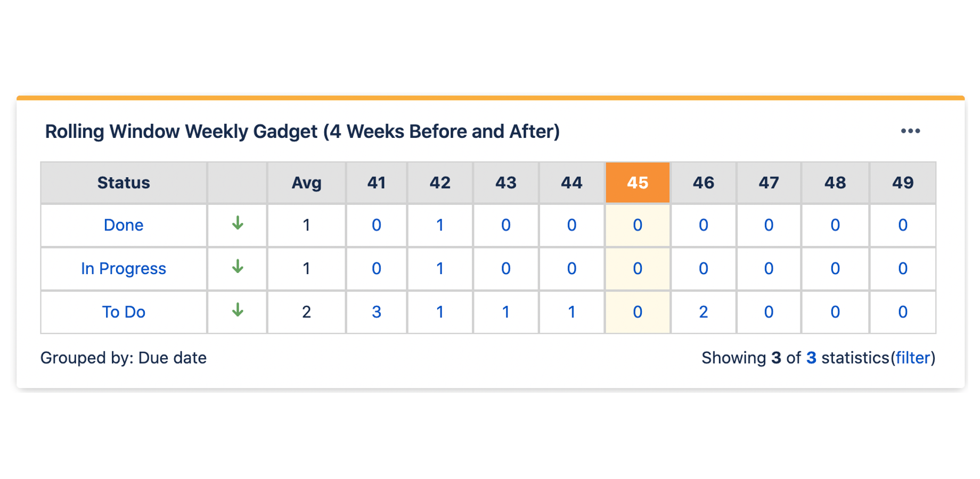
Task: Select highlighted week 45 column header
Action: pos(638,183)
